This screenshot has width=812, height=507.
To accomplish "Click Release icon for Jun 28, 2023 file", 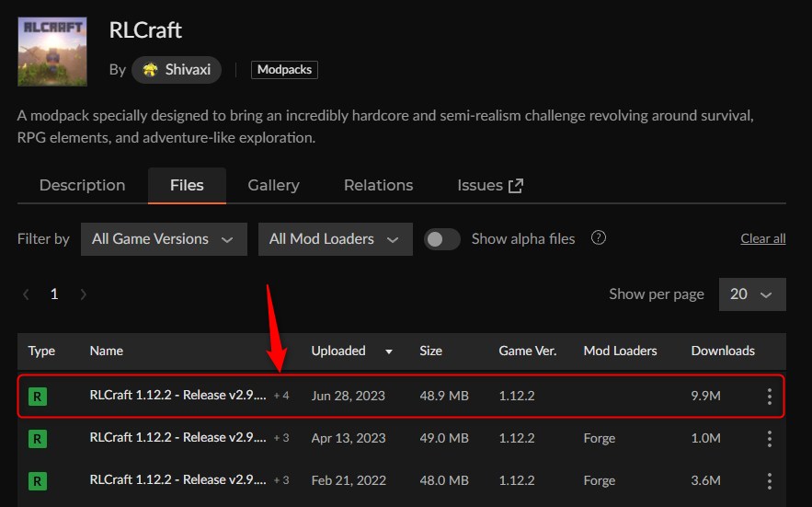I will coord(38,397).
